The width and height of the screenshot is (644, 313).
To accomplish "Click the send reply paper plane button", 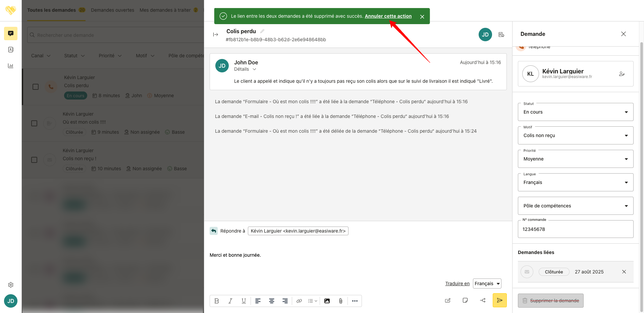I will pyautogui.click(x=499, y=300).
